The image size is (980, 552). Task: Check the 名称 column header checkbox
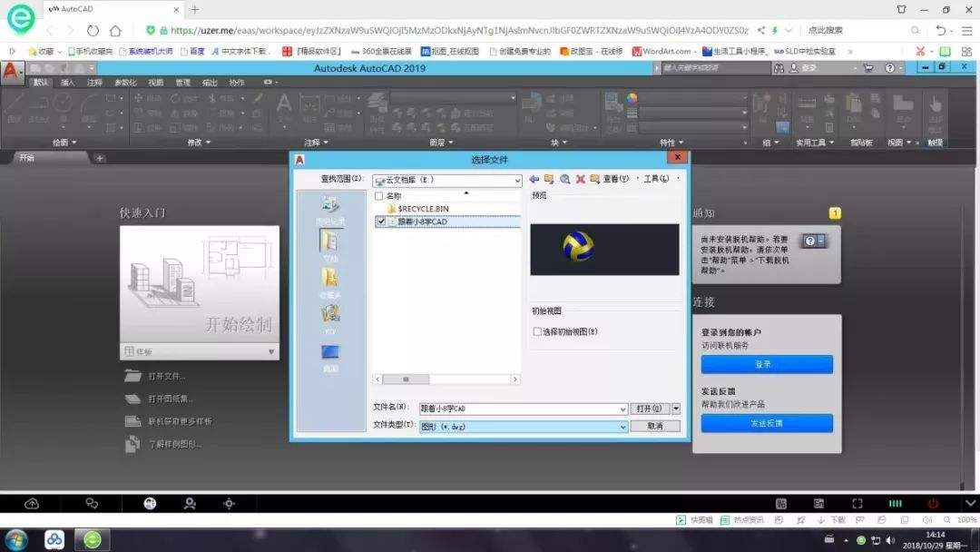point(378,196)
